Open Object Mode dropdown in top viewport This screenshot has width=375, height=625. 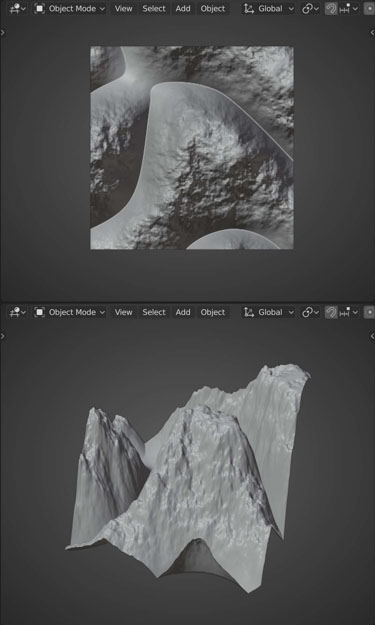70,8
